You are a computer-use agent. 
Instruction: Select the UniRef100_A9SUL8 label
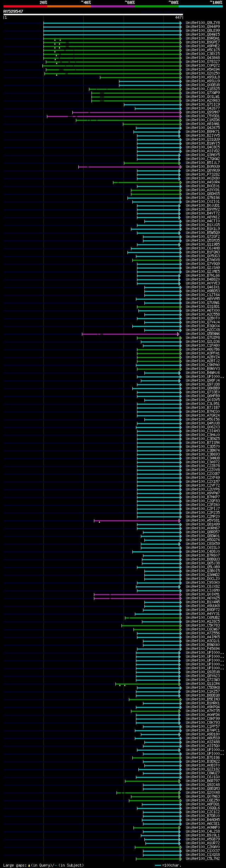[203, 77]
